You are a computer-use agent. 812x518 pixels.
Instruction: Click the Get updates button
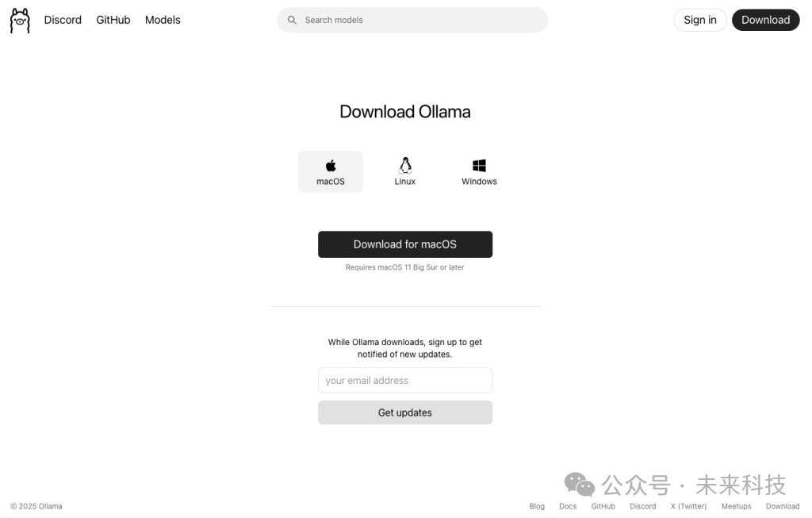[x=405, y=412]
